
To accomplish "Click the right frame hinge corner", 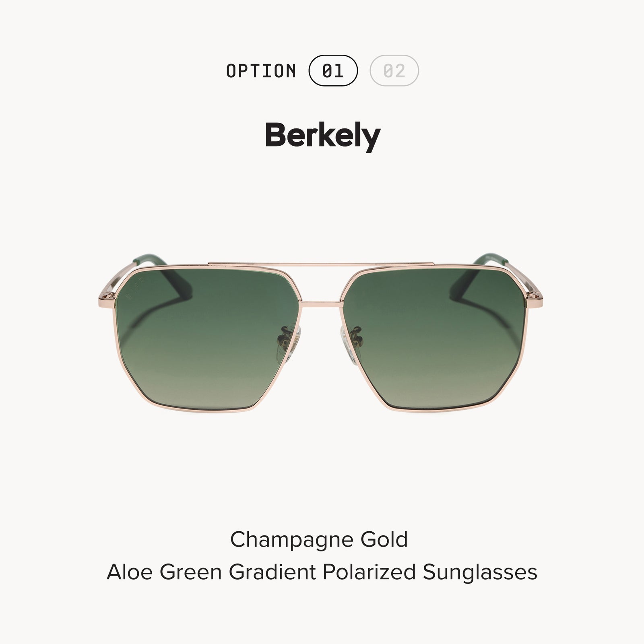I will click(535, 298).
